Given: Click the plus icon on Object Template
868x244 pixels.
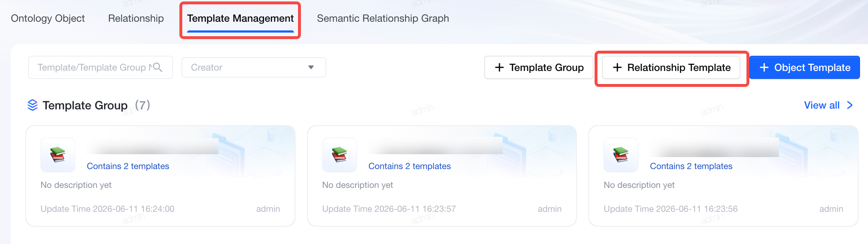Looking at the screenshot, I should 764,67.
